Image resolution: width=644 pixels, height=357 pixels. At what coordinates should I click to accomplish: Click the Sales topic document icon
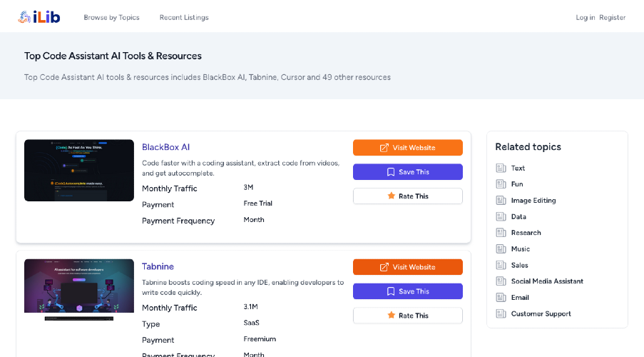pos(501,265)
